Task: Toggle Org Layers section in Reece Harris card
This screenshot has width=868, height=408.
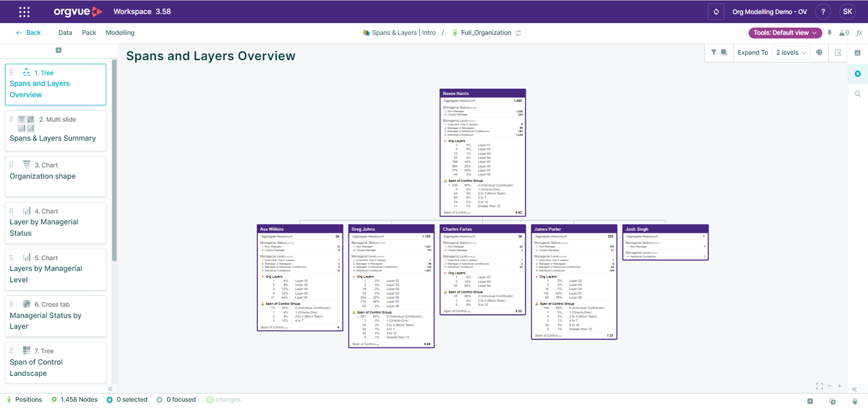Action: pyautogui.click(x=445, y=141)
